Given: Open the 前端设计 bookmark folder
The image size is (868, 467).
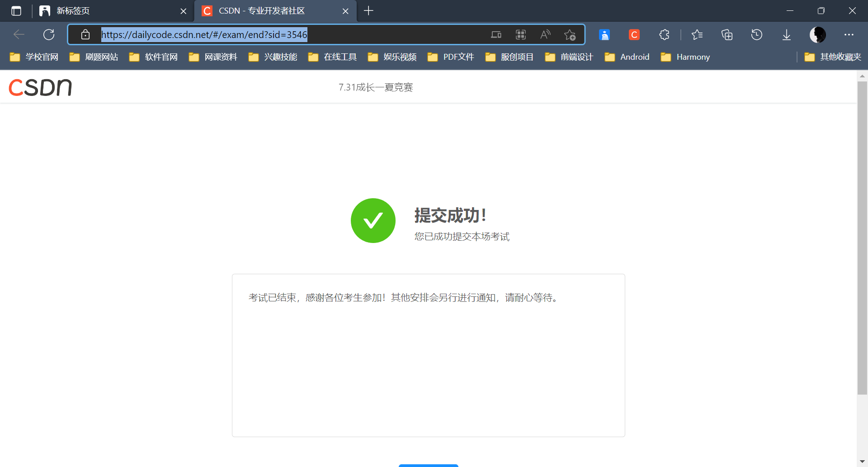Looking at the screenshot, I should coord(570,57).
